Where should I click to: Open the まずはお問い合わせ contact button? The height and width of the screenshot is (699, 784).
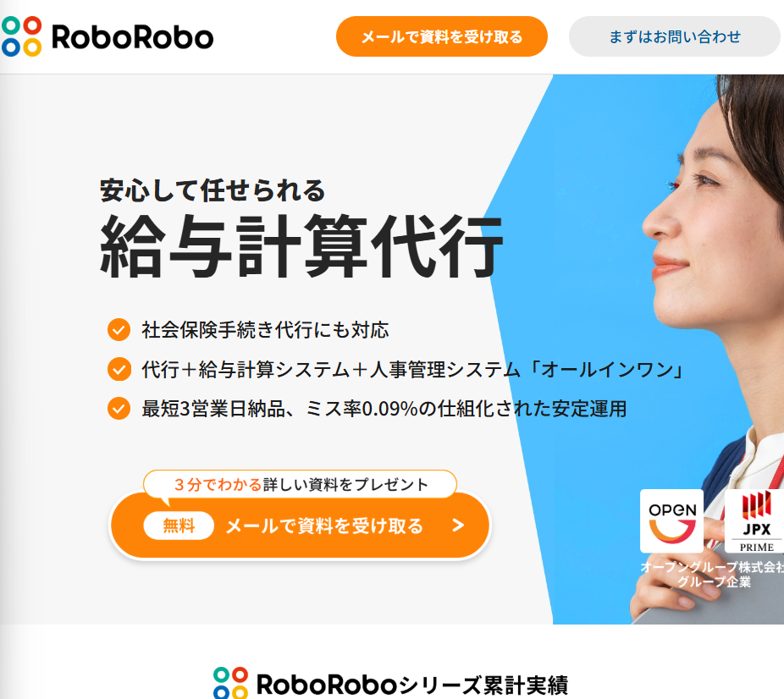[675, 36]
